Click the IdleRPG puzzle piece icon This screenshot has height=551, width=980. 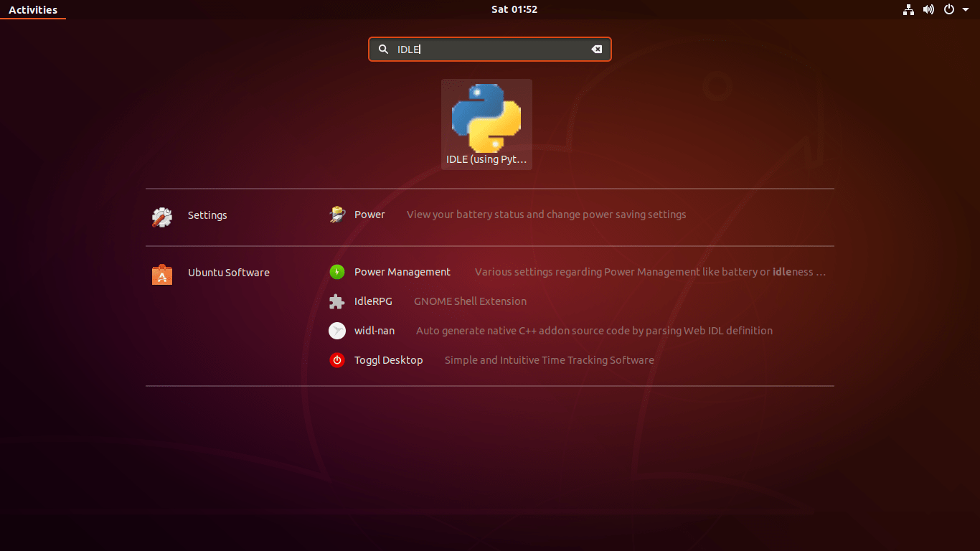[x=337, y=301]
